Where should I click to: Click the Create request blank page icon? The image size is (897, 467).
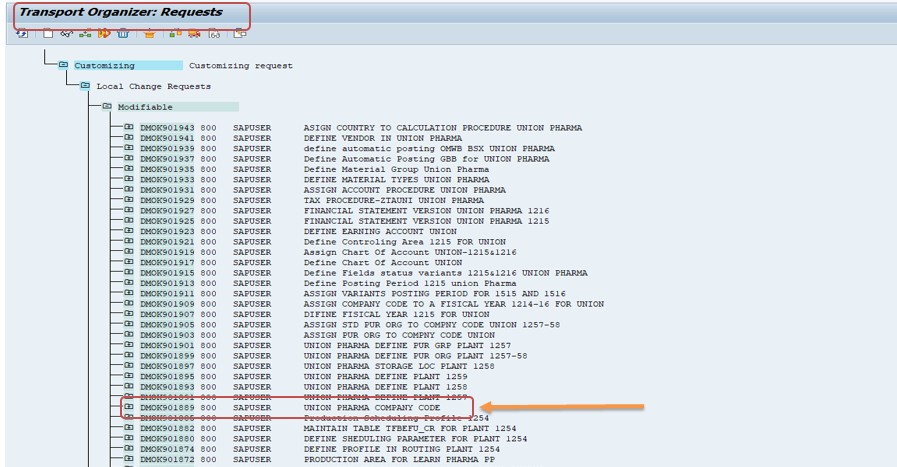click(x=48, y=34)
